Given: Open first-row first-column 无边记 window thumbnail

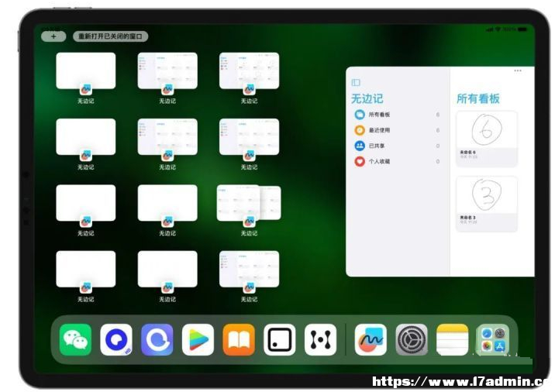Looking at the screenshot, I should (x=86, y=70).
